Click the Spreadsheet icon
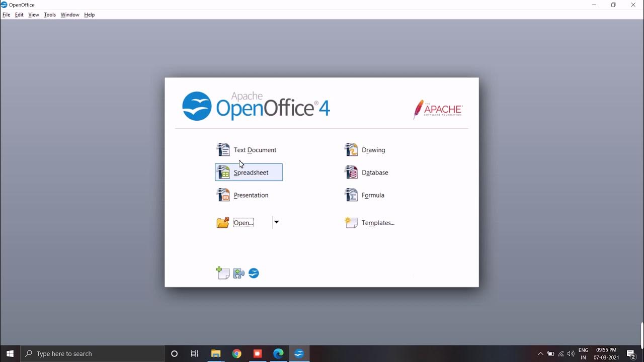This screenshot has width=644, height=362. (223, 172)
